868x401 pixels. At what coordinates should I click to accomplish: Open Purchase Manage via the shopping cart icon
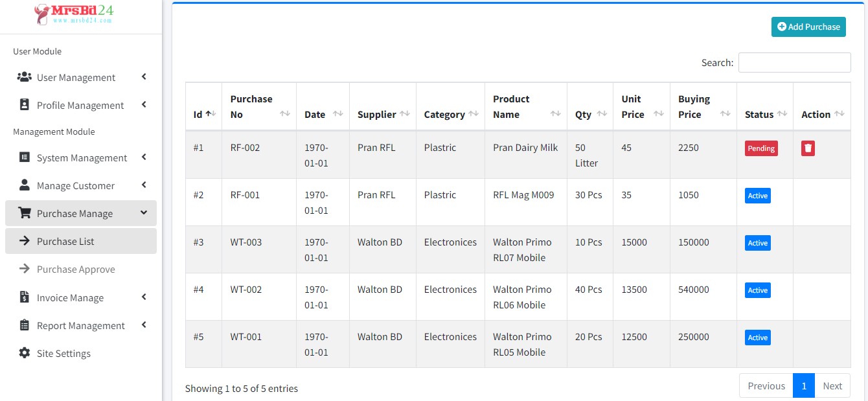click(23, 212)
